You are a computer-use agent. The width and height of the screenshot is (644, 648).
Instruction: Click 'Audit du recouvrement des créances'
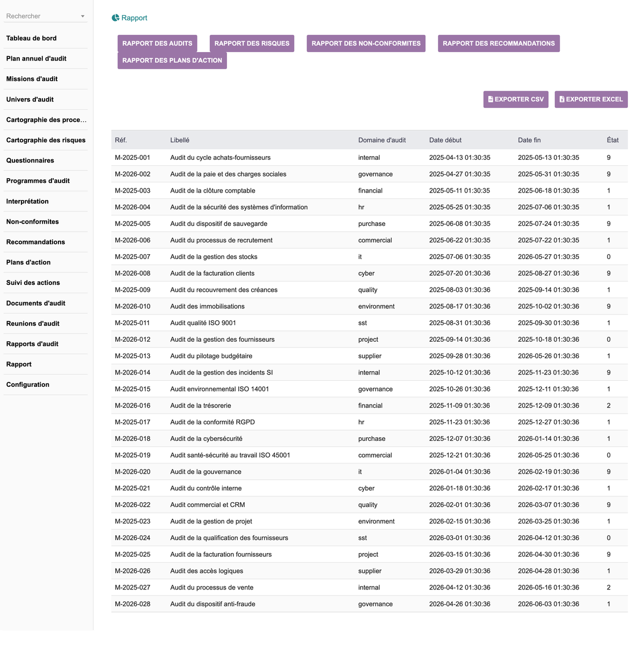coord(224,290)
